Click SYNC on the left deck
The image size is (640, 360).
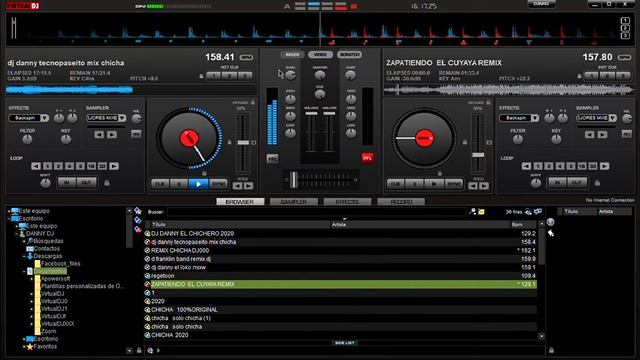218,184
